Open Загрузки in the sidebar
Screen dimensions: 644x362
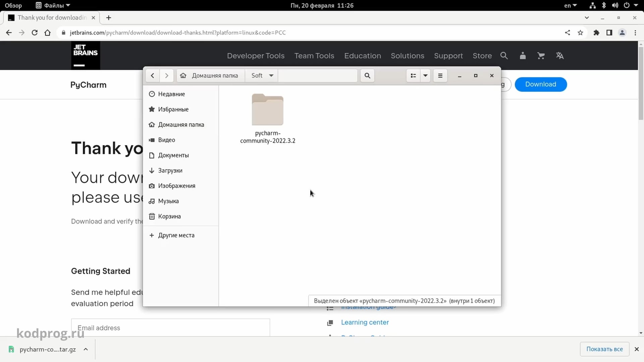tap(180, 171)
